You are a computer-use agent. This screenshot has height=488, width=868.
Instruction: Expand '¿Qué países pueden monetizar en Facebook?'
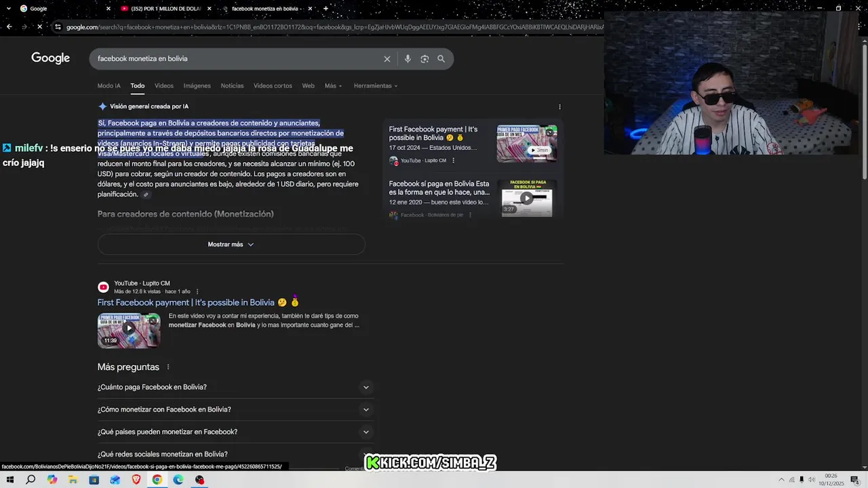click(235, 432)
